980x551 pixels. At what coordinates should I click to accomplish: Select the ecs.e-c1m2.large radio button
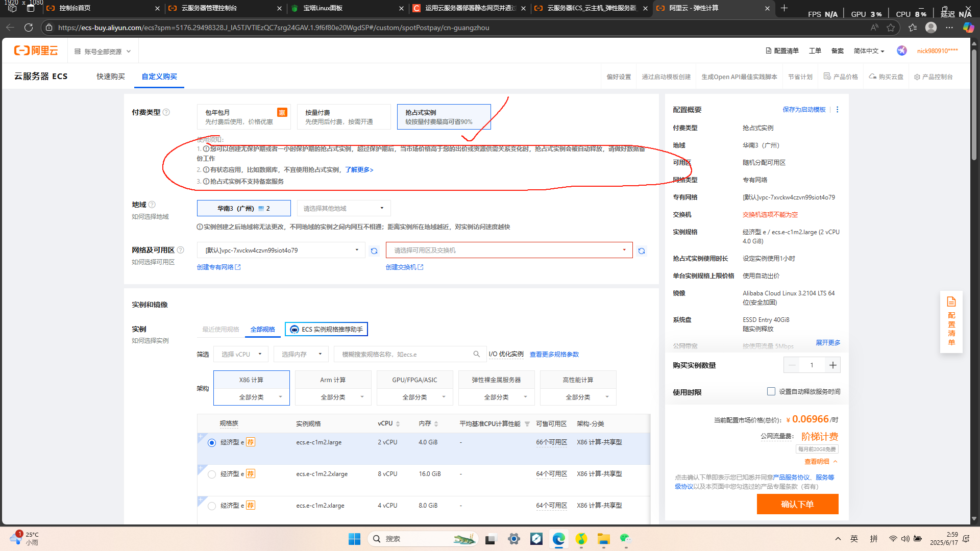(212, 443)
